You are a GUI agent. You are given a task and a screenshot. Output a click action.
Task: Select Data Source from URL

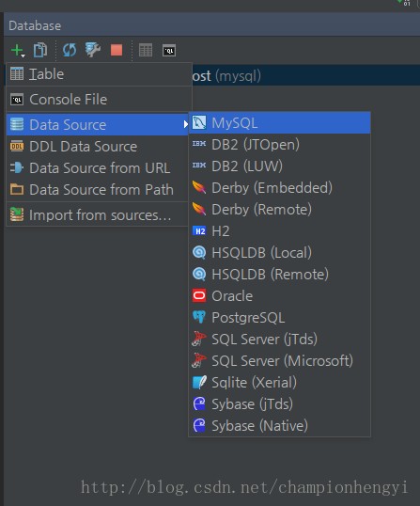pyautogui.click(x=98, y=168)
